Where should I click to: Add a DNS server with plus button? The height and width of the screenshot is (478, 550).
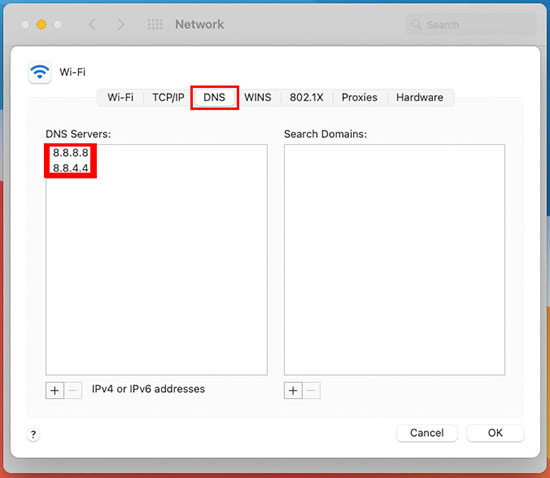(x=55, y=390)
